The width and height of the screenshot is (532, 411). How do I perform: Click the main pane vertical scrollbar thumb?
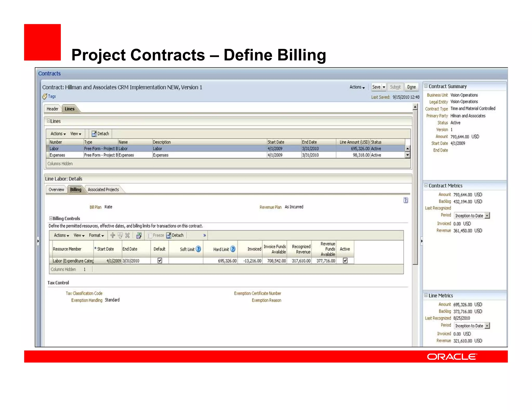[x=415, y=188]
